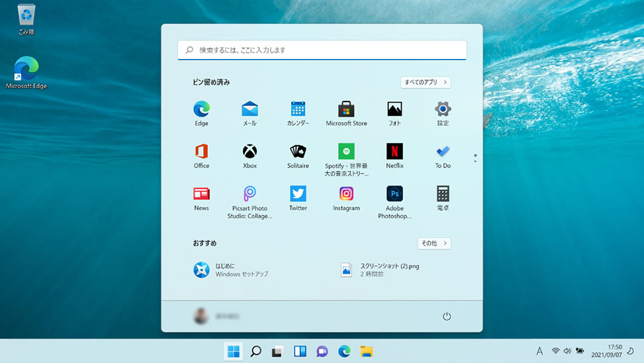The width and height of the screenshot is (644, 363).
Task: Open the Spotify pinned app
Action: tap(346, 160)
